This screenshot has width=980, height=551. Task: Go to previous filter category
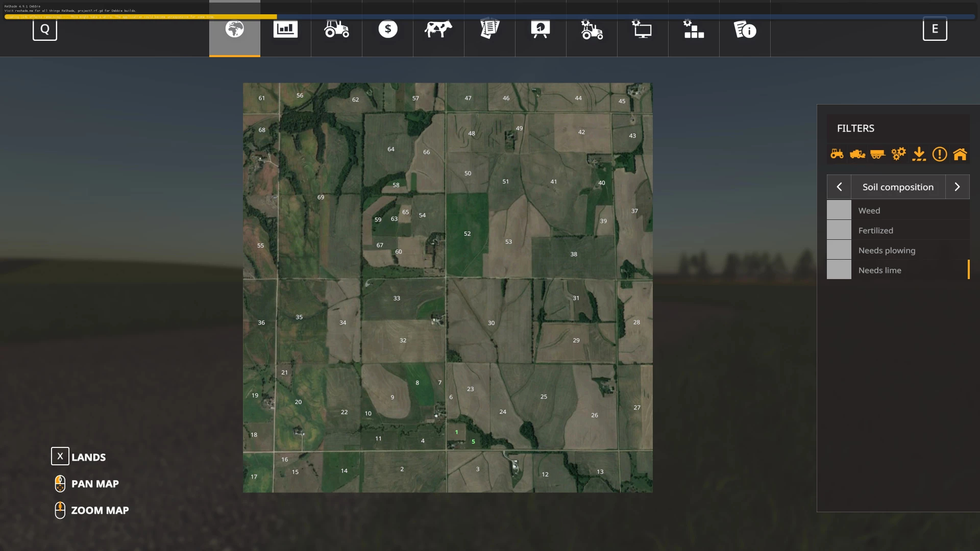[x=839, y=187]
